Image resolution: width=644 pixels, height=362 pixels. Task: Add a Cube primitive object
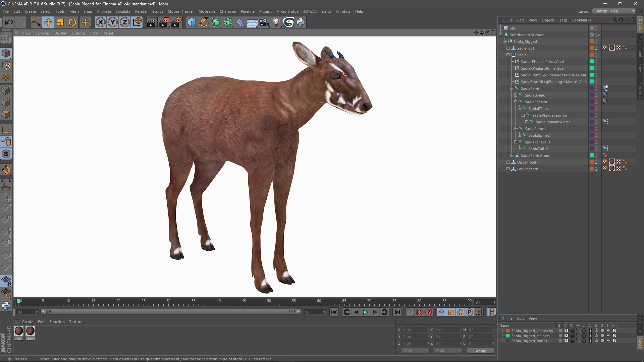pos(192,22)
